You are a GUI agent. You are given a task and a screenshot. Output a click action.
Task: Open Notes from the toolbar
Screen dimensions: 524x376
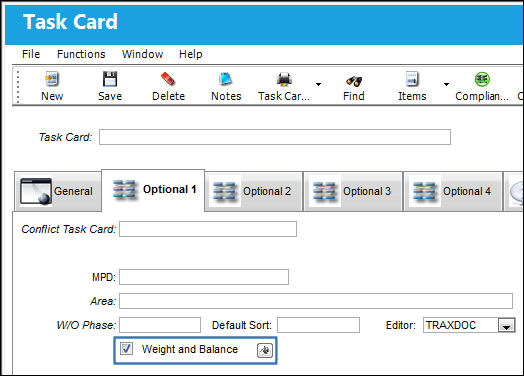(226, 79)
